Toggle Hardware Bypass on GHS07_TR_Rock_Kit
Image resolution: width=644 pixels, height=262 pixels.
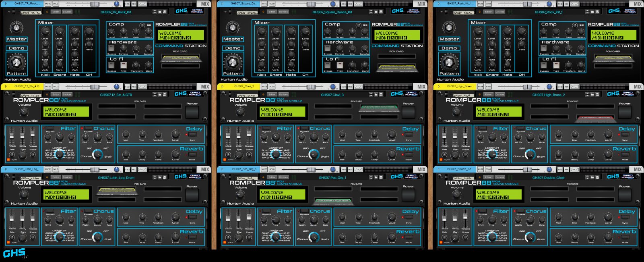[111, 48]
